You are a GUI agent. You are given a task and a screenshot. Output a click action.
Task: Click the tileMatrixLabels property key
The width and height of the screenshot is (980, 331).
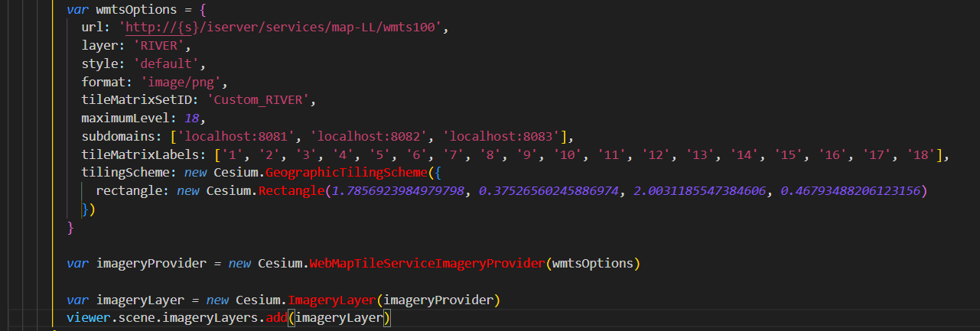(141, 155)
